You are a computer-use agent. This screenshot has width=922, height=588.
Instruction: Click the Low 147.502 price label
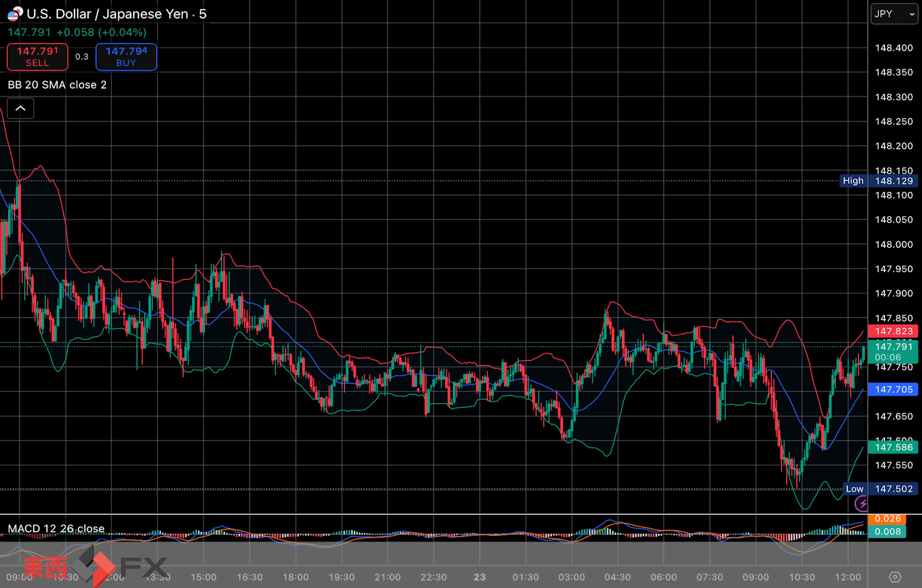pyautogui.click(x=880, y=489)
